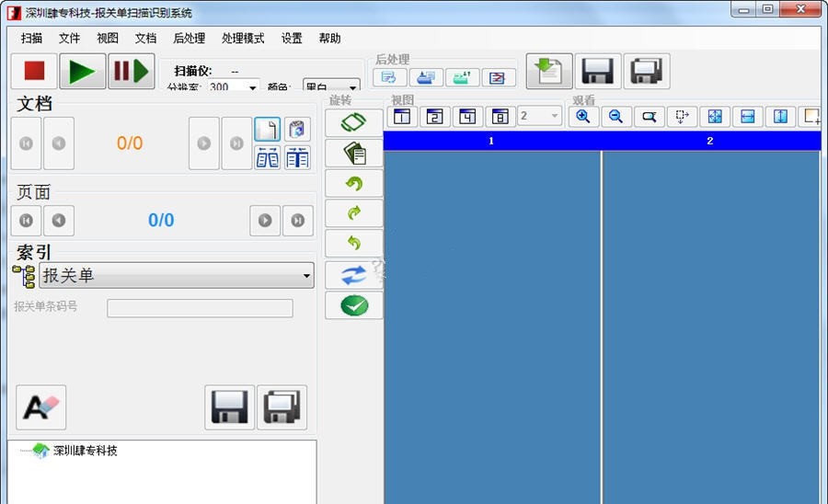Select 深圳肆专科技 tree node
828x504 pixels.
pos(85,451)
